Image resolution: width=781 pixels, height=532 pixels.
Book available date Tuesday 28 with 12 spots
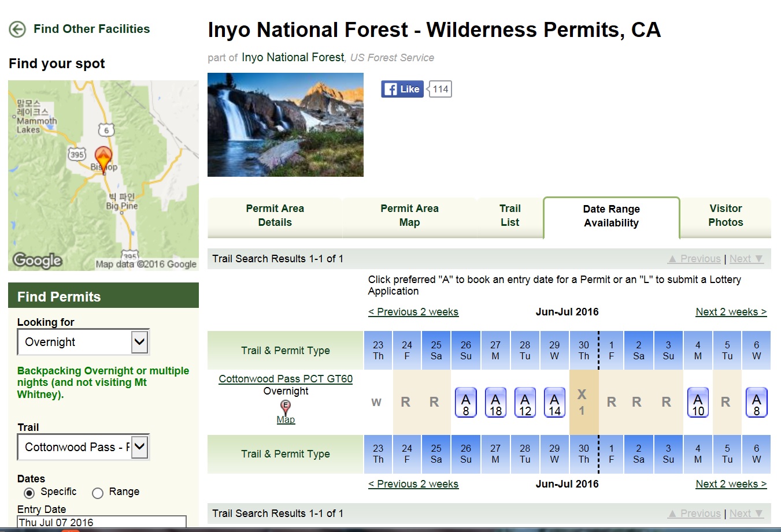click(525, 403)
